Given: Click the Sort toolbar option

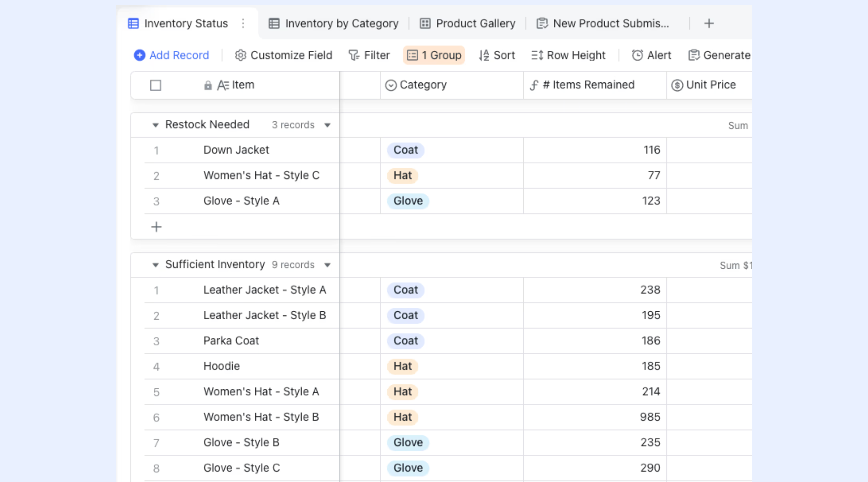Looking at the screenshot, I should (497, 55).
